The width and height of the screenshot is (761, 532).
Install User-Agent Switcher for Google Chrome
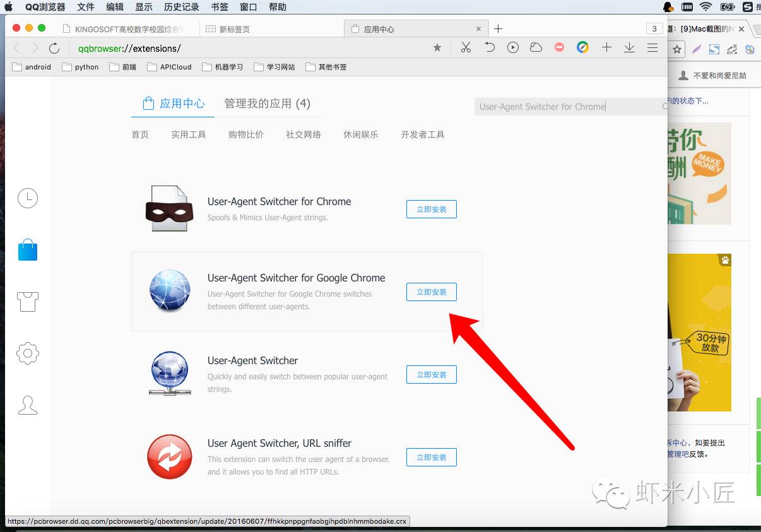tap(431, 292)
